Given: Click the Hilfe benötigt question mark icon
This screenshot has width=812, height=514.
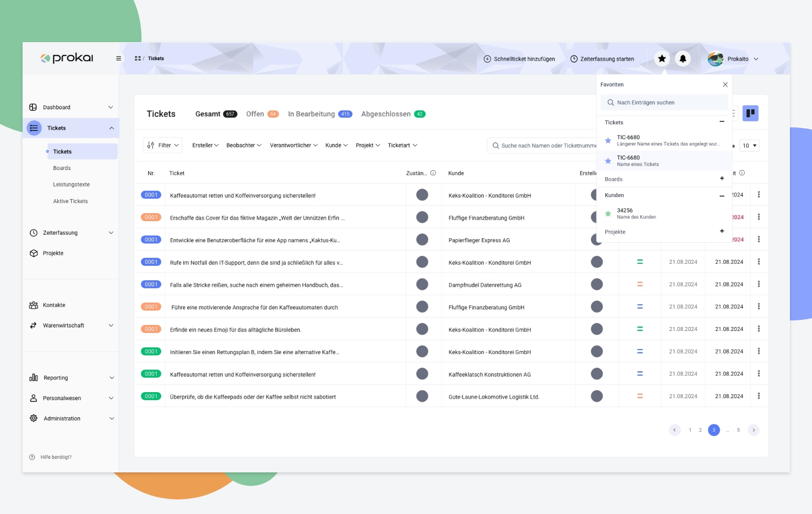Looking at the screenshot, I should [32, 457].
